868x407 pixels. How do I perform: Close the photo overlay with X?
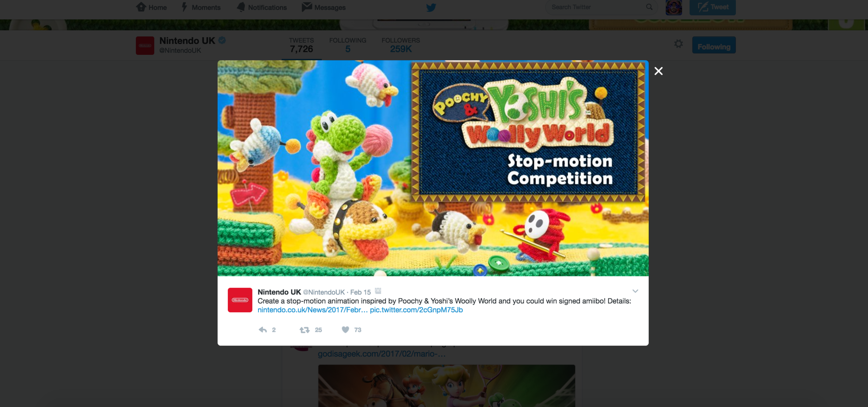coord(658,71)
